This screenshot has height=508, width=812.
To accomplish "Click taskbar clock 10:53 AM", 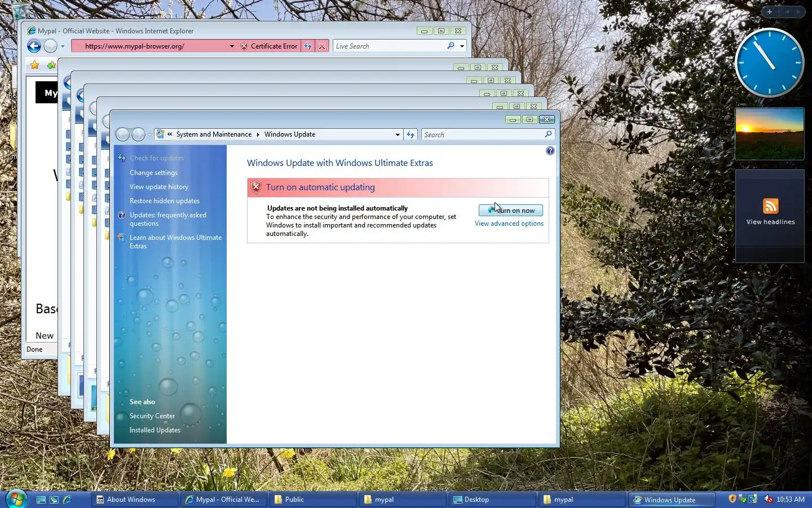I will (x=791, y=500).
